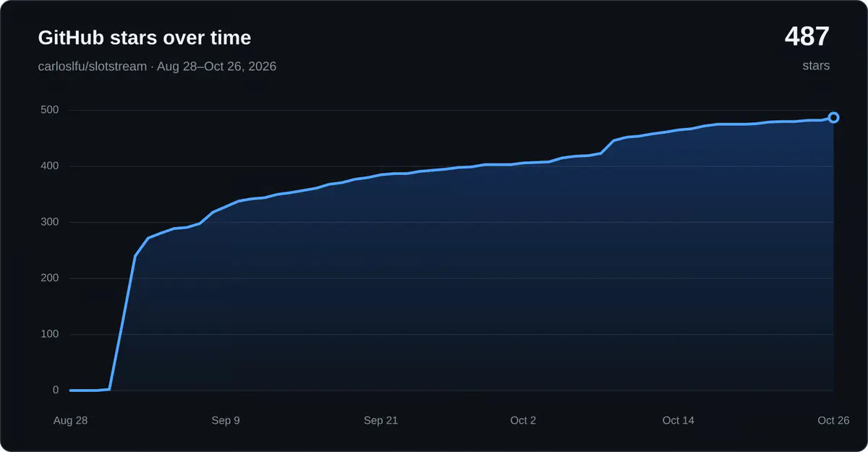Viewport: 868px width, 452px height.
Task: Click the Sep 21 x-axis label
Action: 381,420
